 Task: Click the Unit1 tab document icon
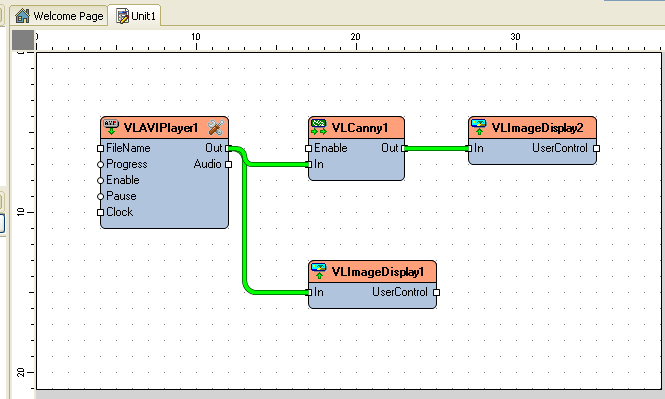tap(123, 16)
